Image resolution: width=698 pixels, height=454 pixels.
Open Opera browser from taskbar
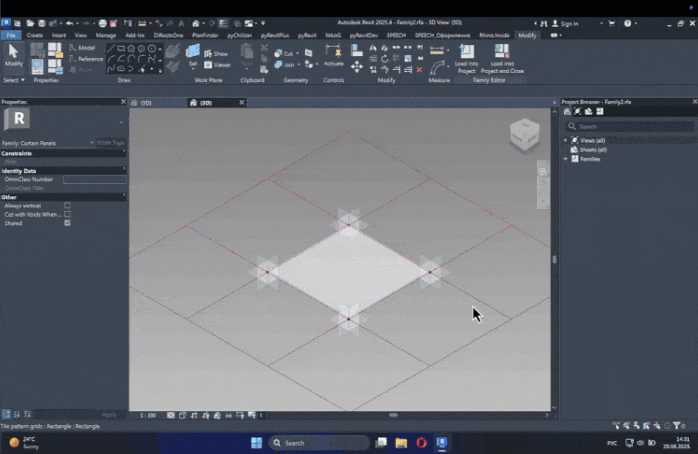pyautogui.click(x=421, y=442)
